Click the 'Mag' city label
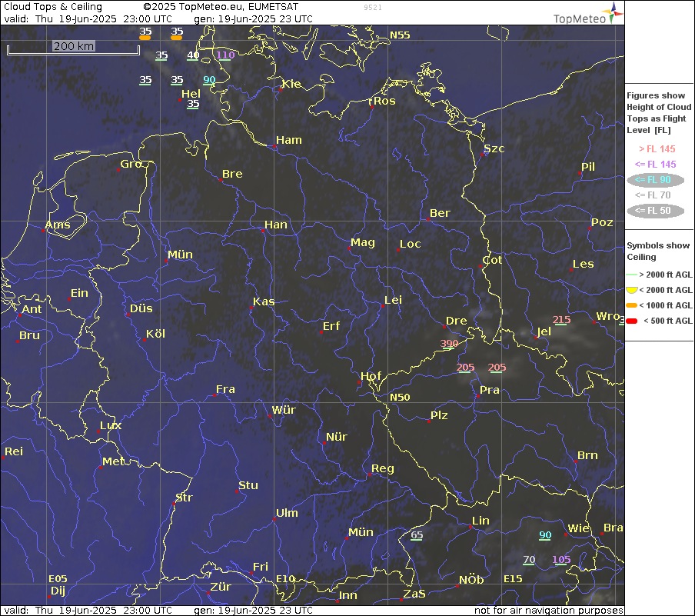The height and width of the screenshot is (616, 695). pos(363,242)
